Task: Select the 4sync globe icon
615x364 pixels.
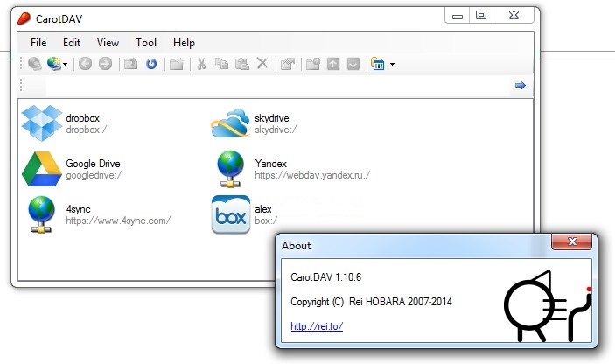Action: click(42, 214)
